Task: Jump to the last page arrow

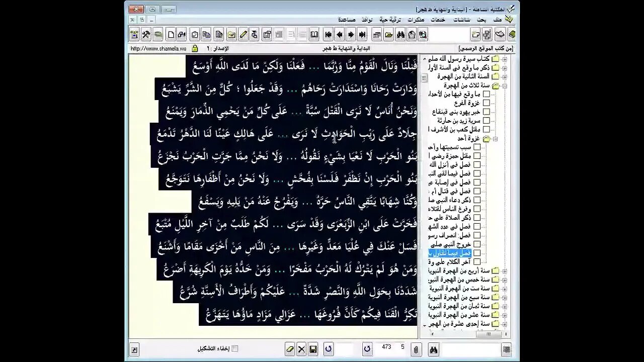Action: point(362,35)
